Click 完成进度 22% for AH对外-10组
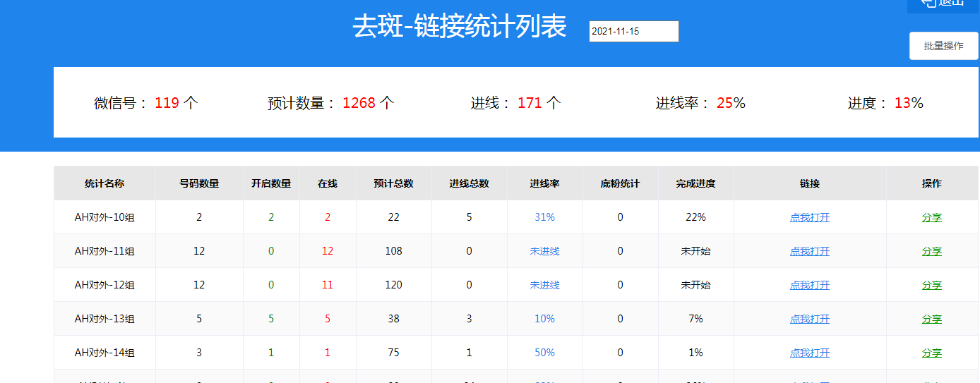980x383 pixels. click(x=696, y=217)
